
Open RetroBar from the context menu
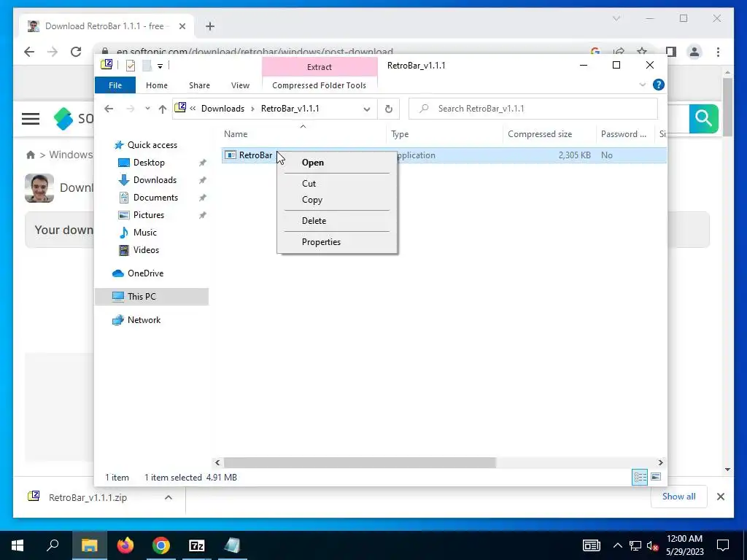pos(312,163)
